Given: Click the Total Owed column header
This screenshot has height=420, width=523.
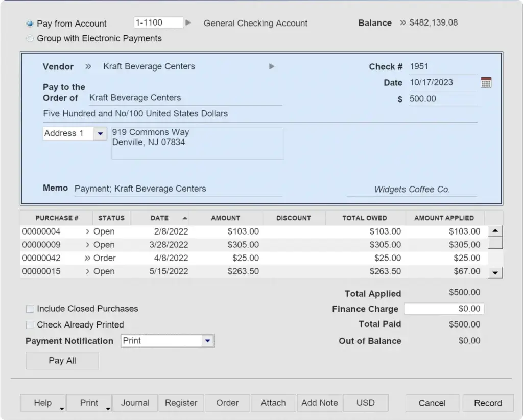Looking at the screenshot, I should 365,218.
